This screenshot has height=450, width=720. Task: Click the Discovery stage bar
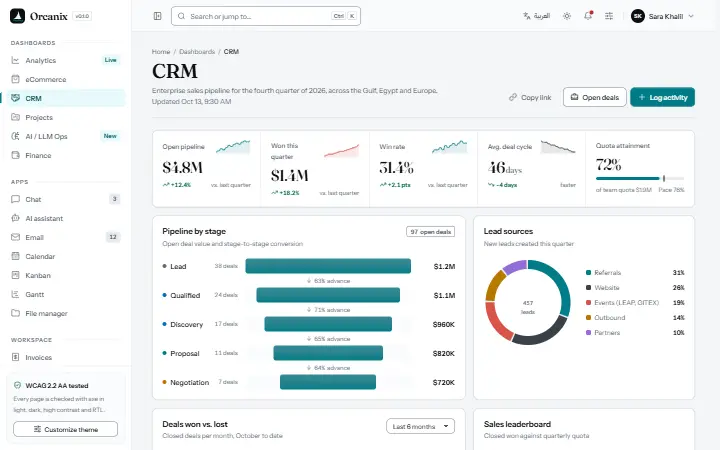tap(328, 324)
